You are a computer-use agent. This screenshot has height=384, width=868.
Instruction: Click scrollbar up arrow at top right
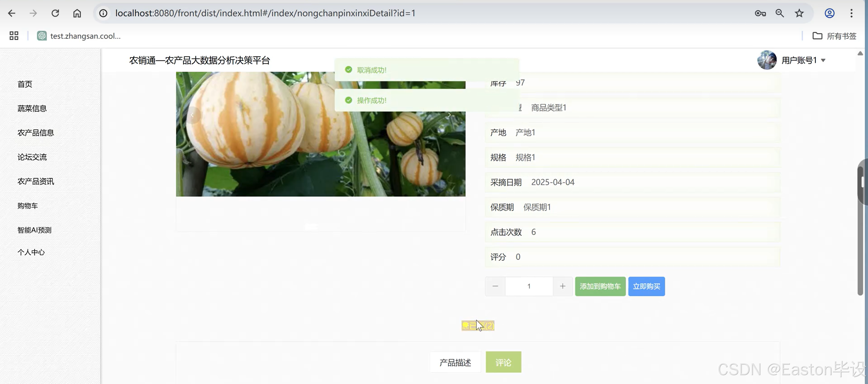pos(860,53)
